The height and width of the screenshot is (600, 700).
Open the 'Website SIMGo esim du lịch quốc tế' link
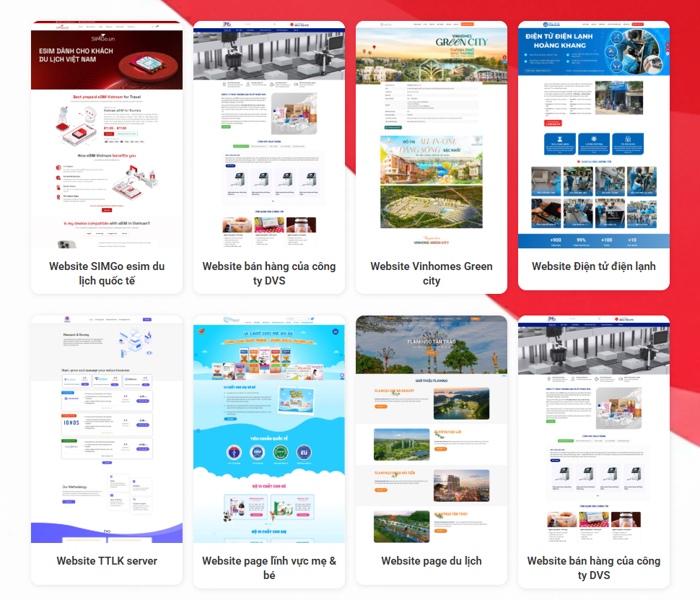click(x=107, y=273)
